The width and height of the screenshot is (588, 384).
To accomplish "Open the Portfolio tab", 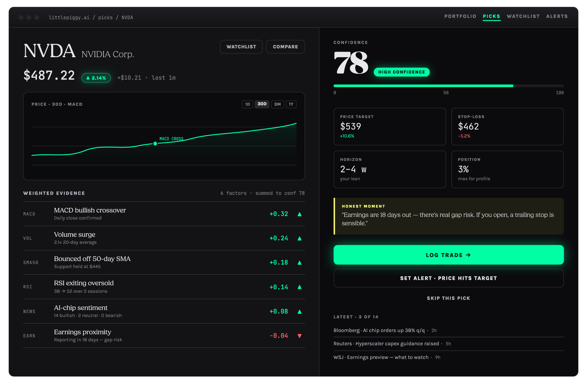I will coord(460,16).
